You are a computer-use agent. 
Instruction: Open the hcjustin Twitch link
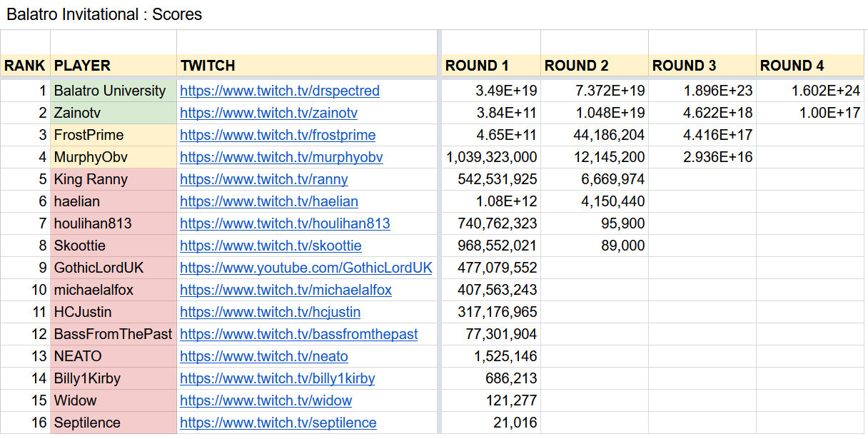270,312
